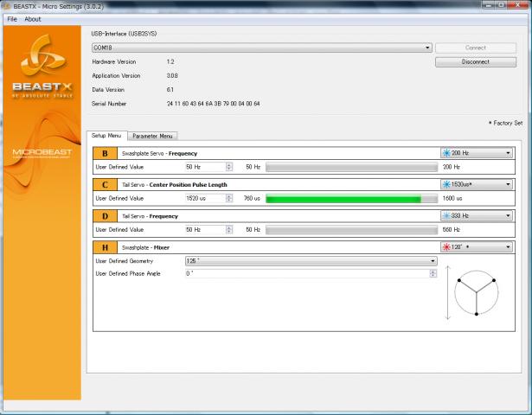Click Tail Servo Frequency 50 Hz value field
The height and width of the screenshot is (415, 532).
pyautogui.click(x=206, y=229)
